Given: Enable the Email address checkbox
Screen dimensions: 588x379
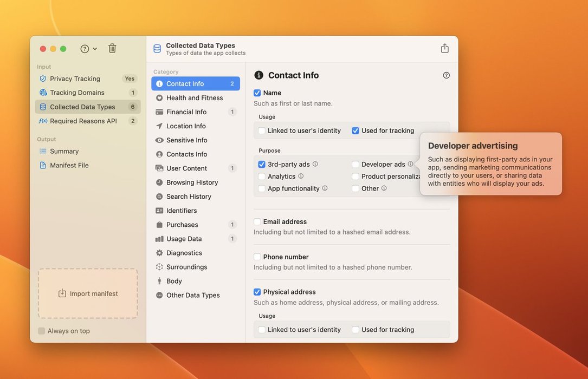Looking at the screenshot, I should [x=257, y=222].
